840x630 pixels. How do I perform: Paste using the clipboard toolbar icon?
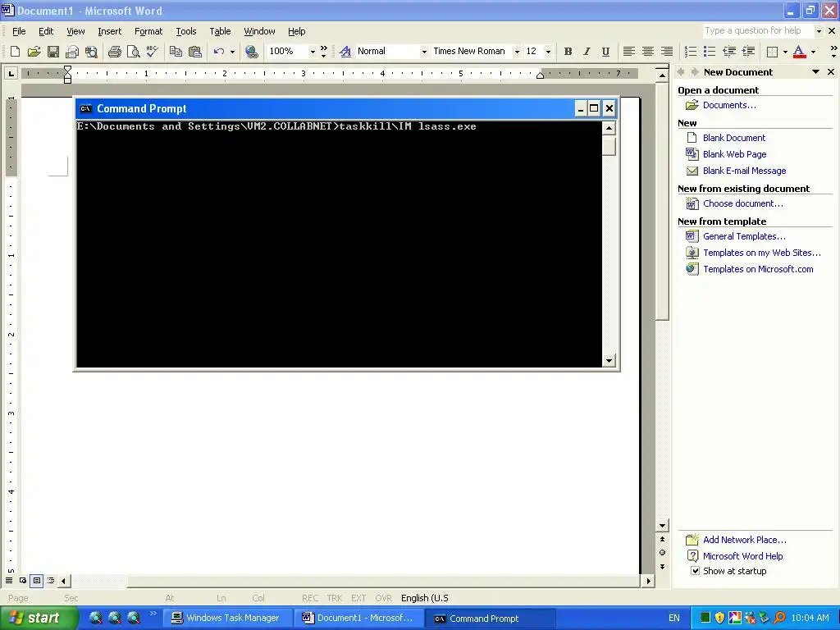[195, 52]
